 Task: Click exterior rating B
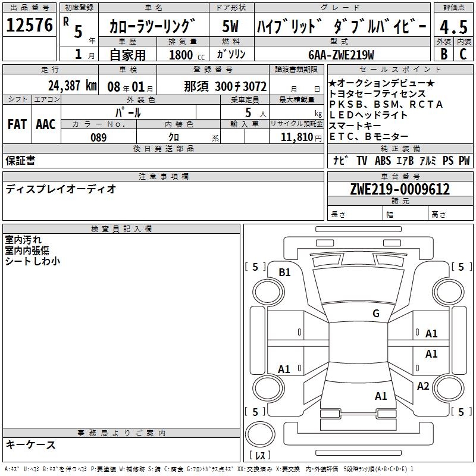coord(444,54)
